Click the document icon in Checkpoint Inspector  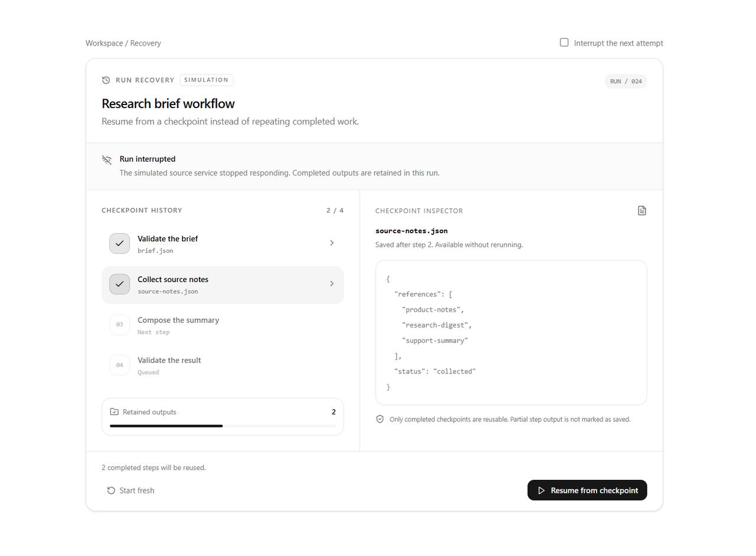(642, 211)
